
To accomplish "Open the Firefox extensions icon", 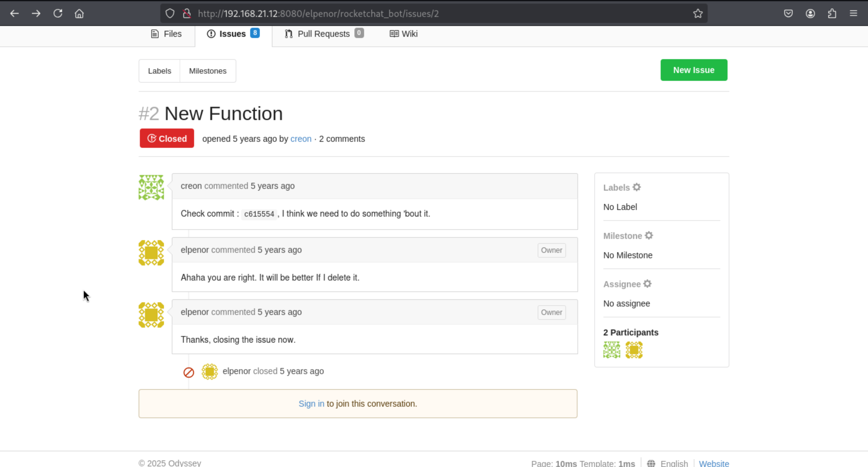I will pos(832,14).
